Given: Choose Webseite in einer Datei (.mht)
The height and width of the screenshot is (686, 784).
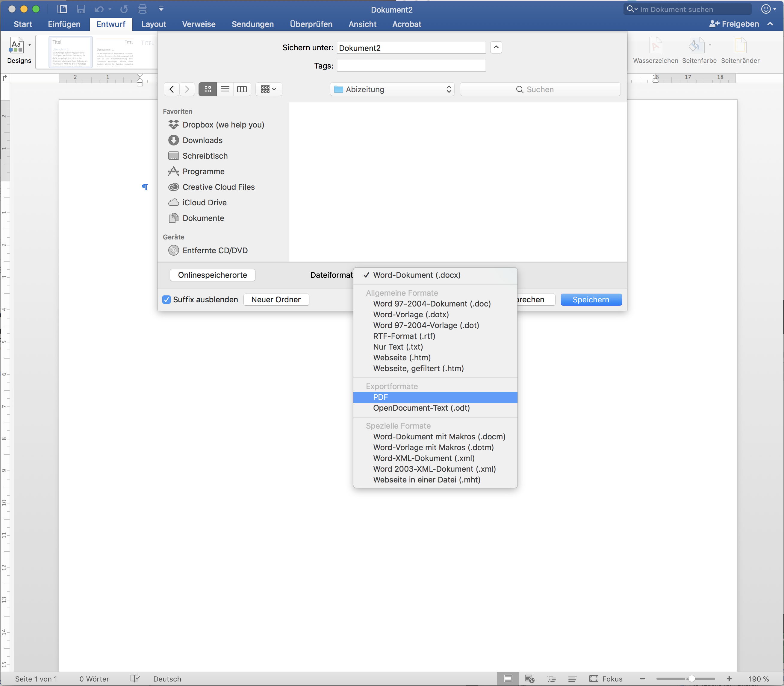Looking at the screenshot, I should [435, 480].
